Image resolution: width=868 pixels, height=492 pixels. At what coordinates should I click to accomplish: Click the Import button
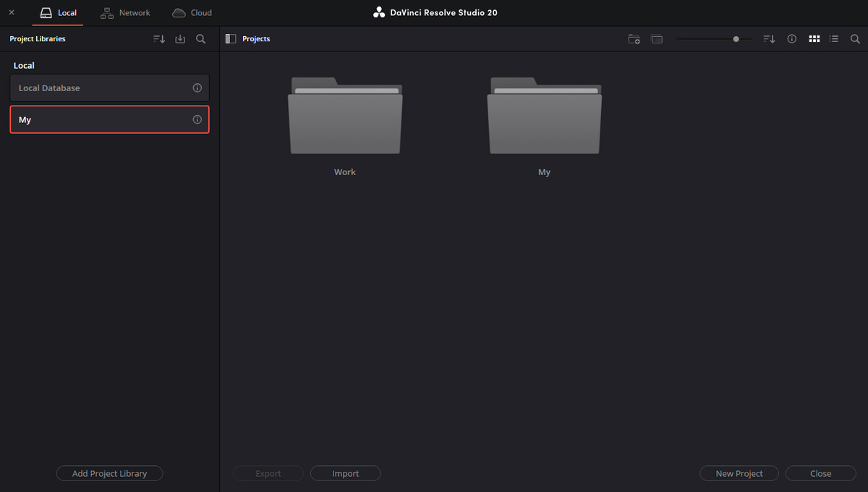(345, 473)
